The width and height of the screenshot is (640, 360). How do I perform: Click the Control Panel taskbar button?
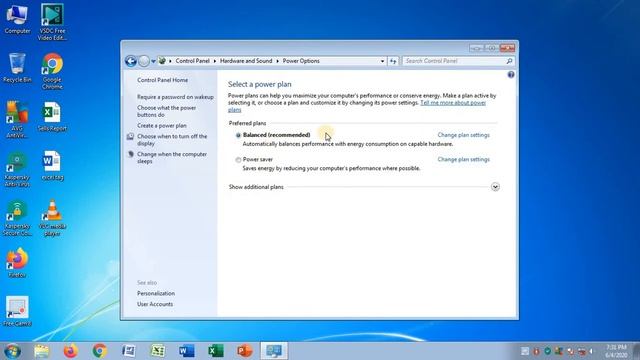pyautogui.click(x=273, y=351)
